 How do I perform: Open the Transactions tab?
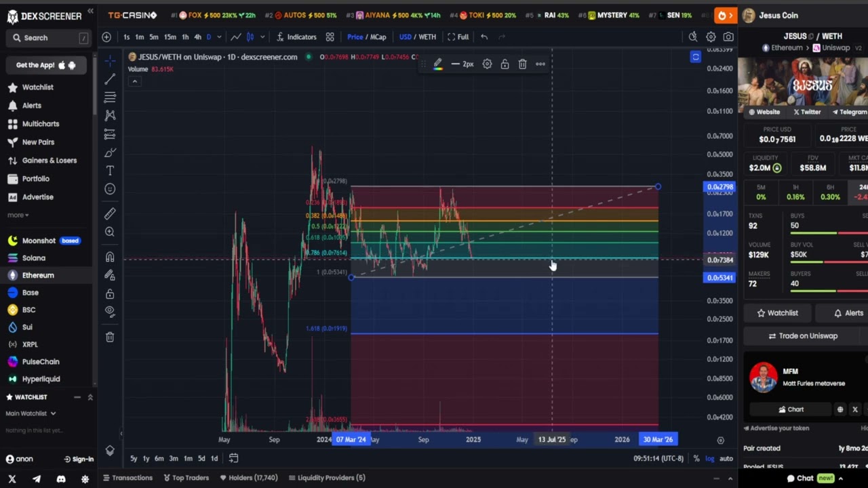[x=127, y=478]
